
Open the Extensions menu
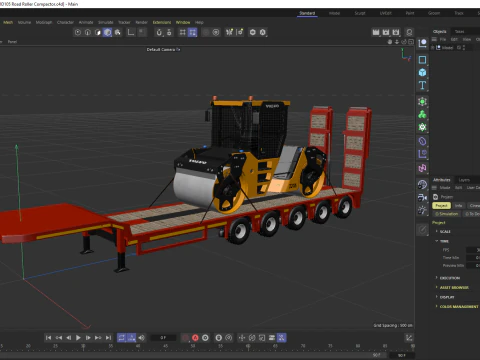coord(162,22)
